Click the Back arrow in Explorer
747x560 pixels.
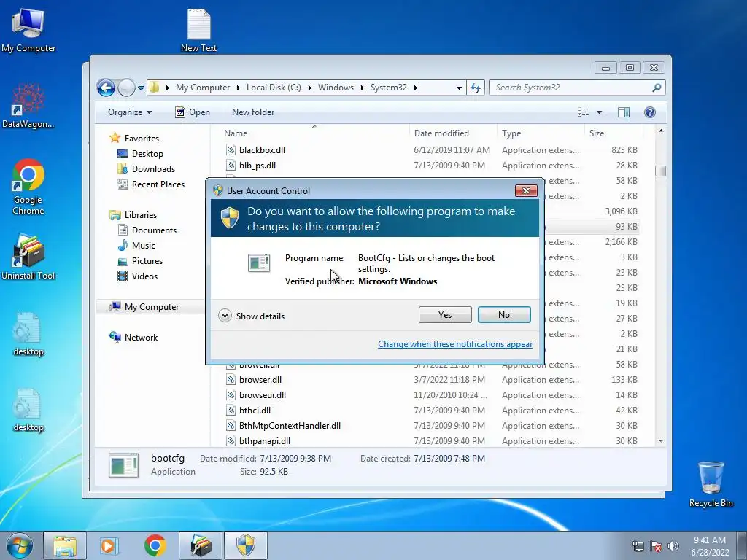[x=106, y=87]
